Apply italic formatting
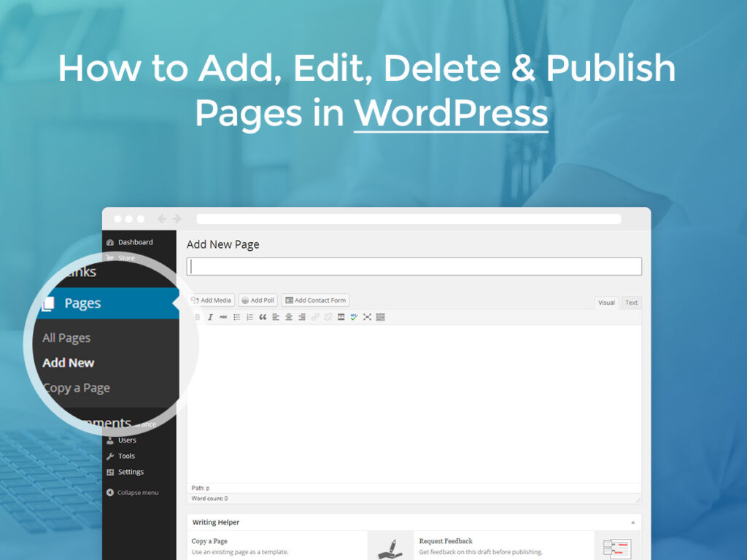This screenshot has height=560, width=747. coord(210,316)
